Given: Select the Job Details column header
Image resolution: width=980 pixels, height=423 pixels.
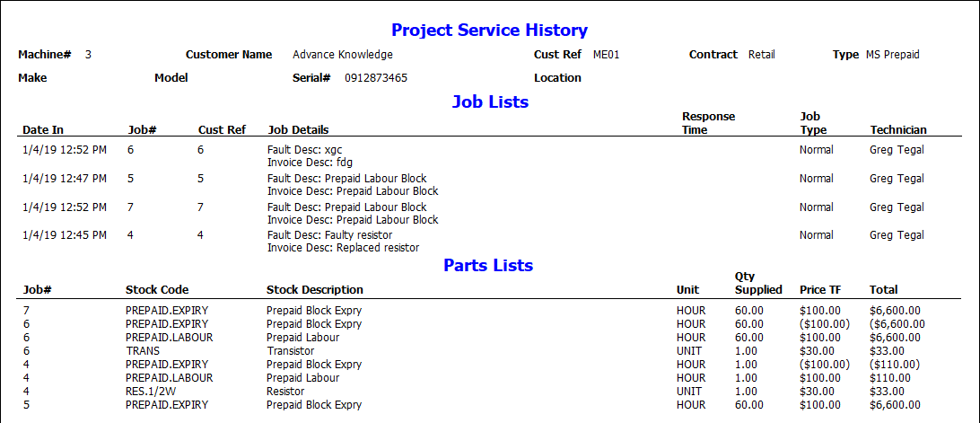Looking at the screenshot, I should [x=298, y=130].
